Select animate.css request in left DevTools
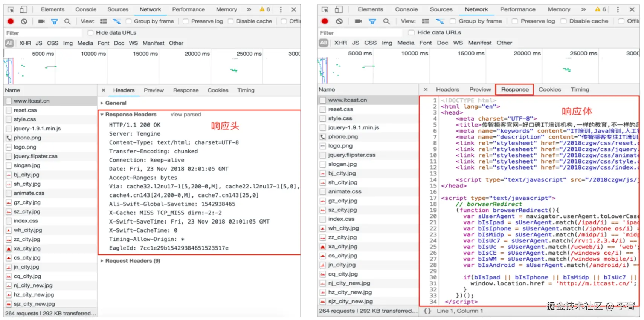Screen dimensions: 644x320 click(50, 193)
